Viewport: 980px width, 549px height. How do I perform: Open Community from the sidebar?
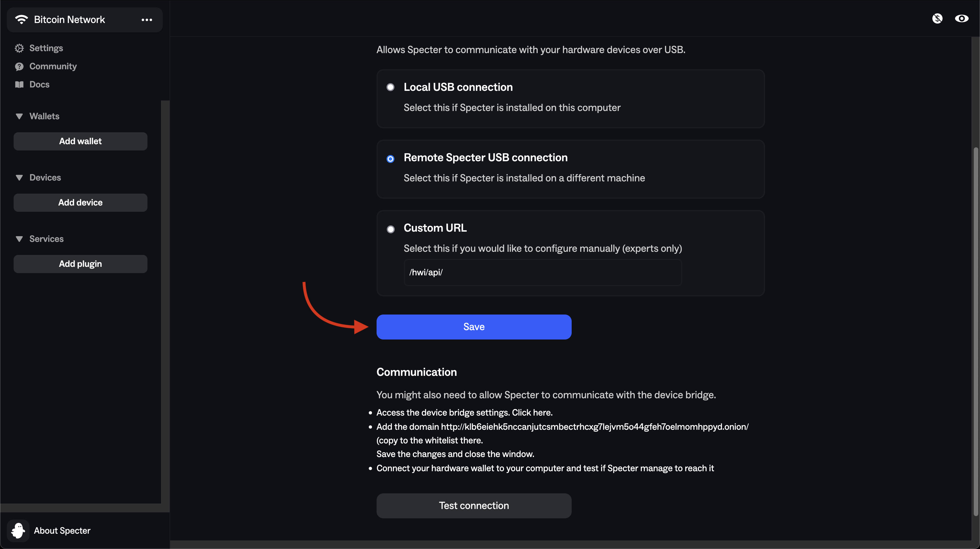coord(53,67)
